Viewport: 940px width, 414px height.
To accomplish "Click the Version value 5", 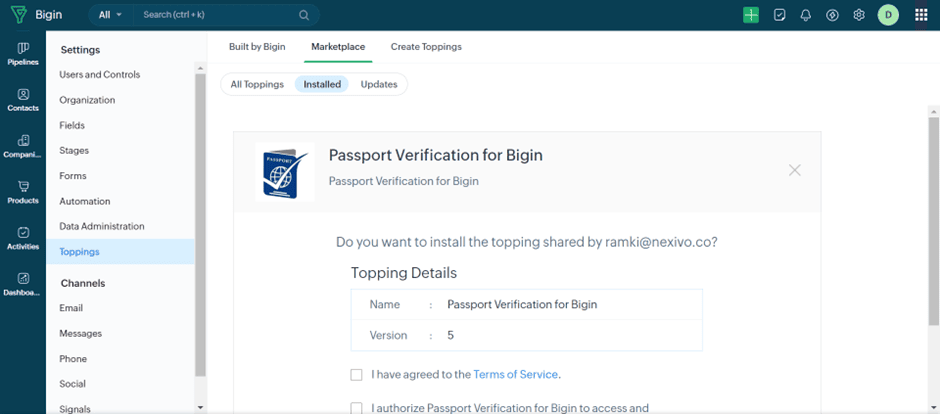I will pos(450,336).
